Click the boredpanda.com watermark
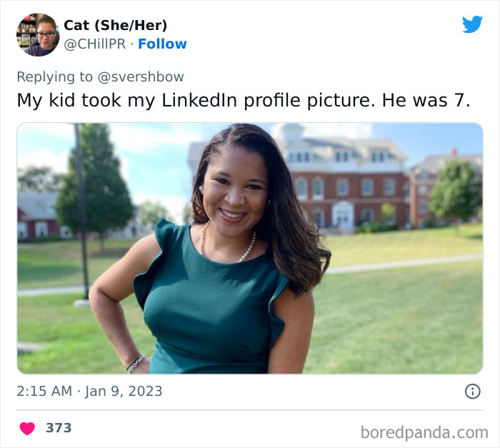The width and height of the screenshot is (500, 448). [424, 432]
